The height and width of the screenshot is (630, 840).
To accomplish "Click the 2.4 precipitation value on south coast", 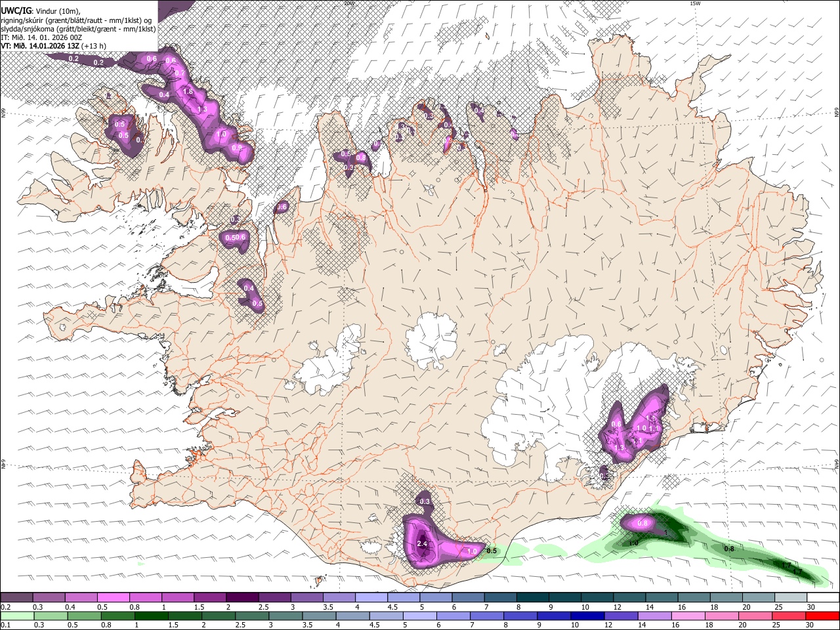I will 422,544.
